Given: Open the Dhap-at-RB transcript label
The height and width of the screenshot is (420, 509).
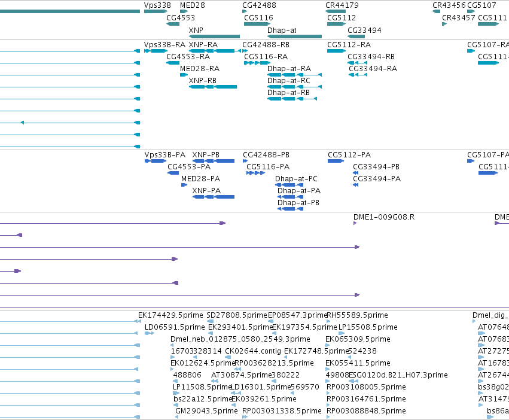Looking at the screenshot, I should pyautogui.click(x=288, y=93).
